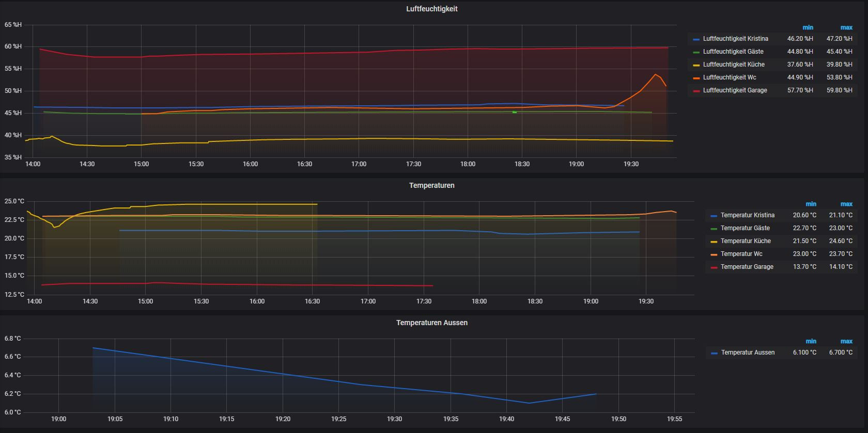Click the 13.70 °C min value for Garage
Viewport: 868px width, 433px height.
pyautogui.click(x=805, y=267)
